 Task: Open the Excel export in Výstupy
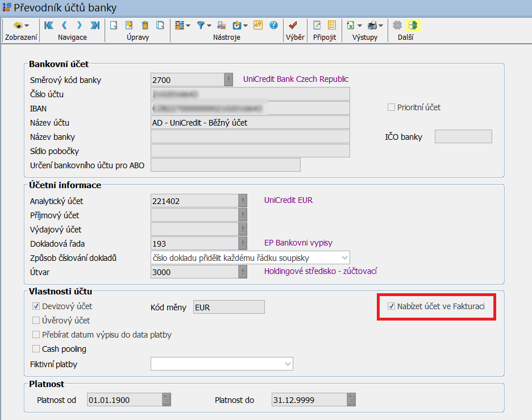(351, 25)
